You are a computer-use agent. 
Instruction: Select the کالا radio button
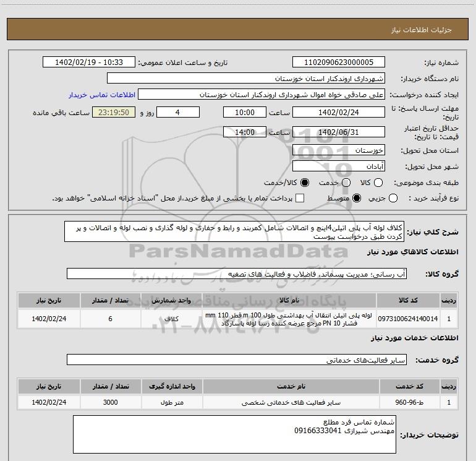pos(378,183)
